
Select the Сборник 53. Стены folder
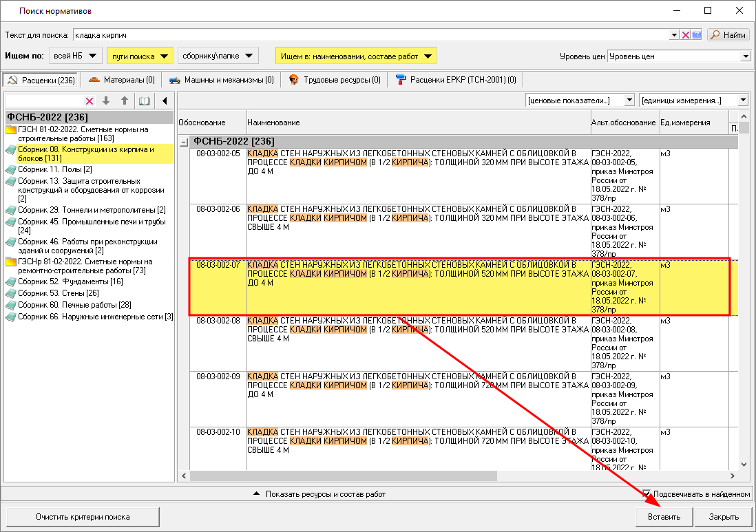click(x=59, y=293)
